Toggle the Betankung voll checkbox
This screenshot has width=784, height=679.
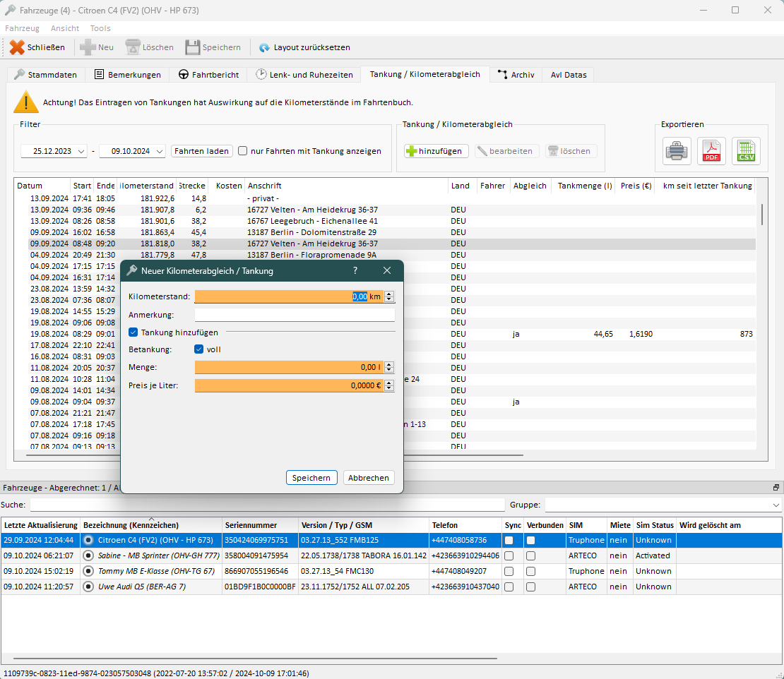(x=199, y=349)
